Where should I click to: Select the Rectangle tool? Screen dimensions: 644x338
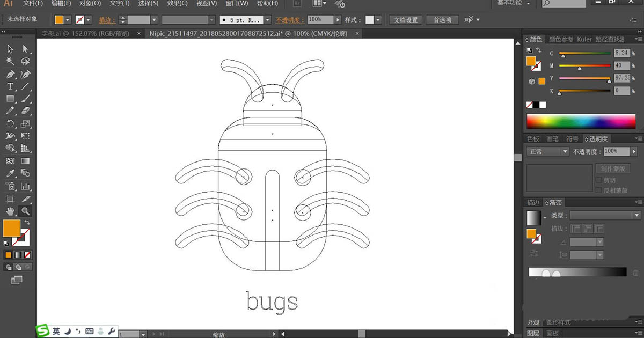(x=10, y=99)
